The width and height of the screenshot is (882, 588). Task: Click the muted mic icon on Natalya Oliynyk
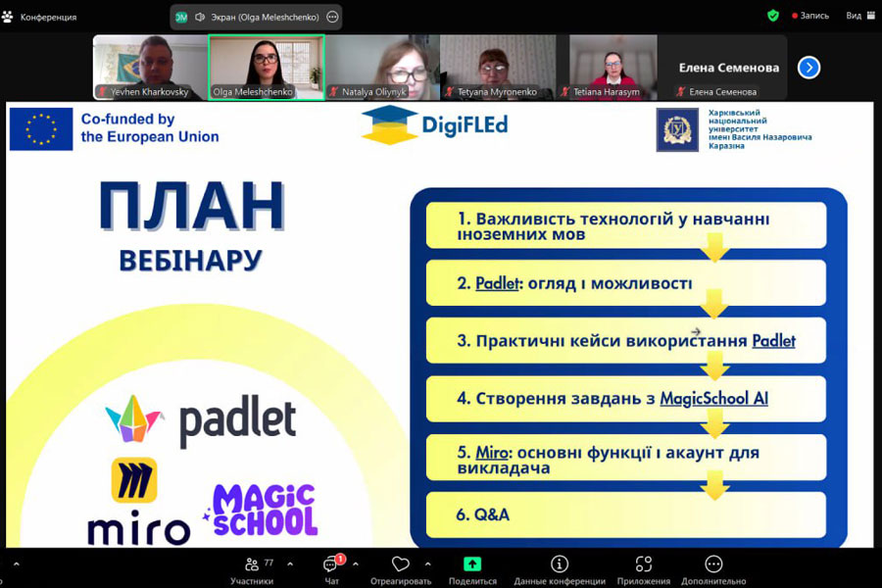tap(333, 92)
